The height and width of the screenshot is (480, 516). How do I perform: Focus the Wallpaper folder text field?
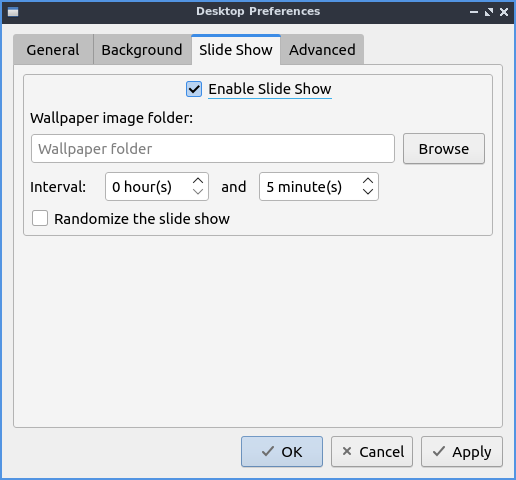click(x=213, y=149)
